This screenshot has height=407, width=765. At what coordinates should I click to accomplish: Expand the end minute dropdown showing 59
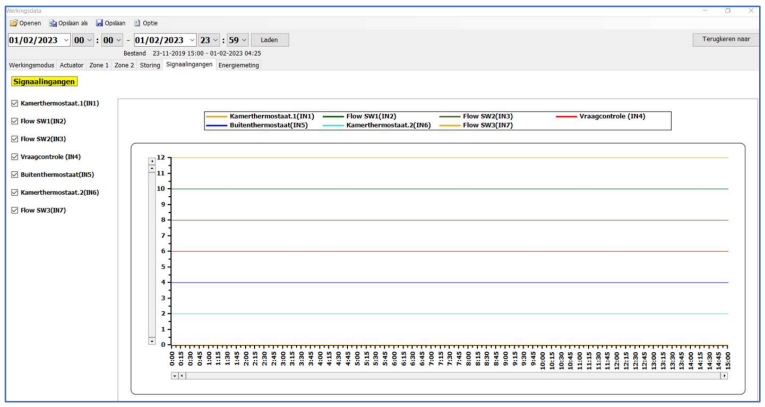pos(243,39)
